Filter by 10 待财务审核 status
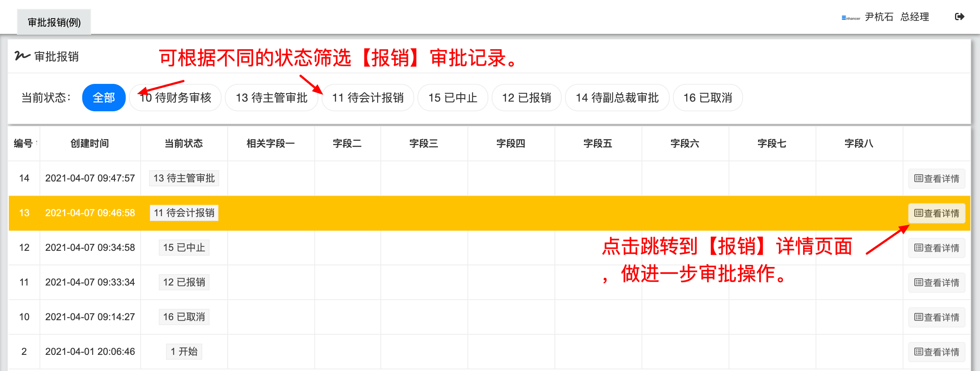Viewport: 980px width, 371px height. [x=175, y=98]
